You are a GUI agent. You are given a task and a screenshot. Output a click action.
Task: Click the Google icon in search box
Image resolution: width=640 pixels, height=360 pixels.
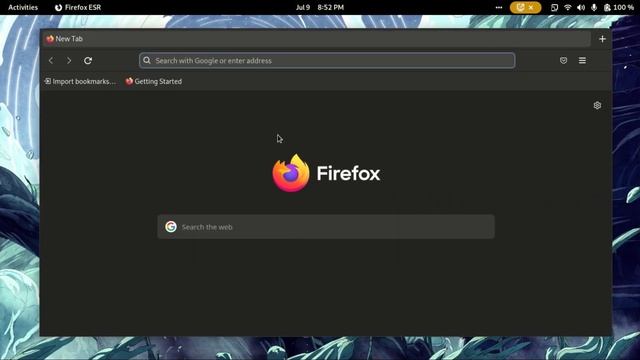(171, 227)
